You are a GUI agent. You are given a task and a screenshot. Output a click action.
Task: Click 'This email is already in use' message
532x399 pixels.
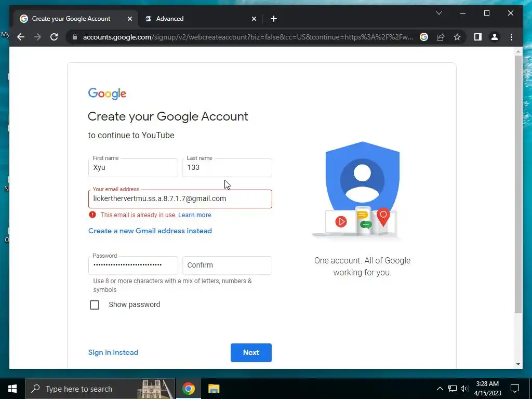coord(138,215)
